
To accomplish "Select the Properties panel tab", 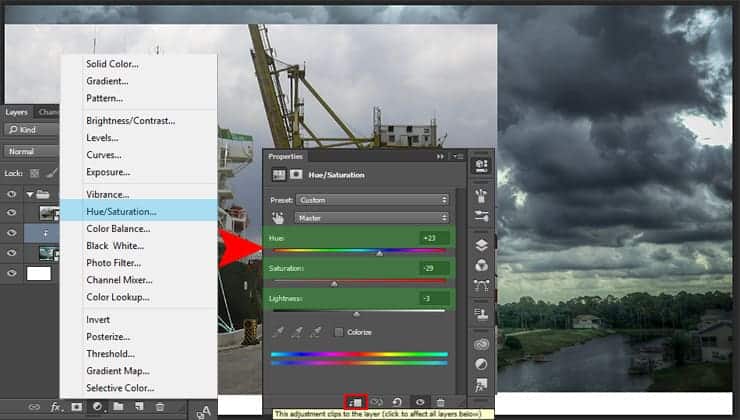I will [x=286, y=156].
